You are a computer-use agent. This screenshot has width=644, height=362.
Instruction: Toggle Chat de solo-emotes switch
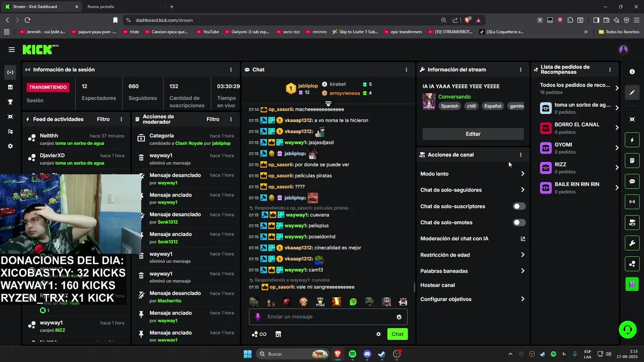[x=519, y=222]
